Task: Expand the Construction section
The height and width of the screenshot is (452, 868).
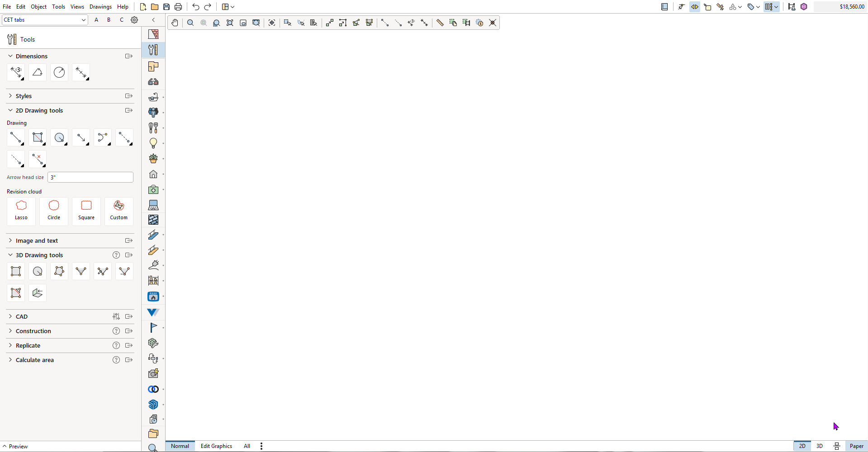Action: click(10, 331)
